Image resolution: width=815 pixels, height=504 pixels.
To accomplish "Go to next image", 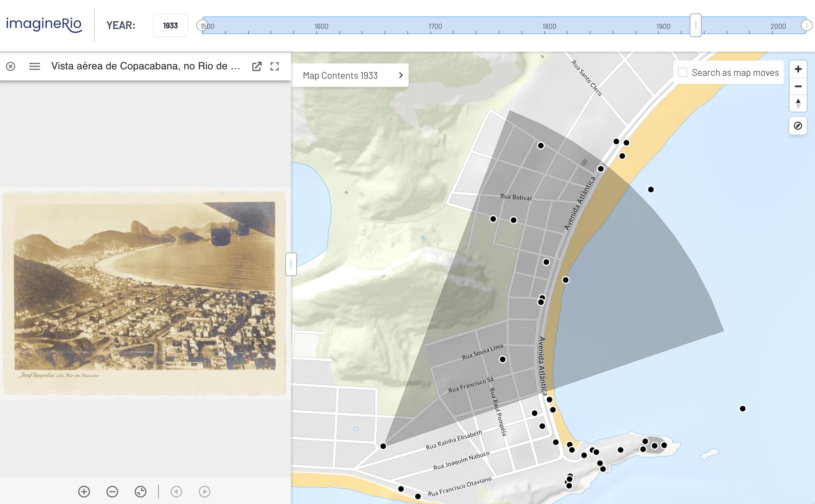I will click(205, 491).
